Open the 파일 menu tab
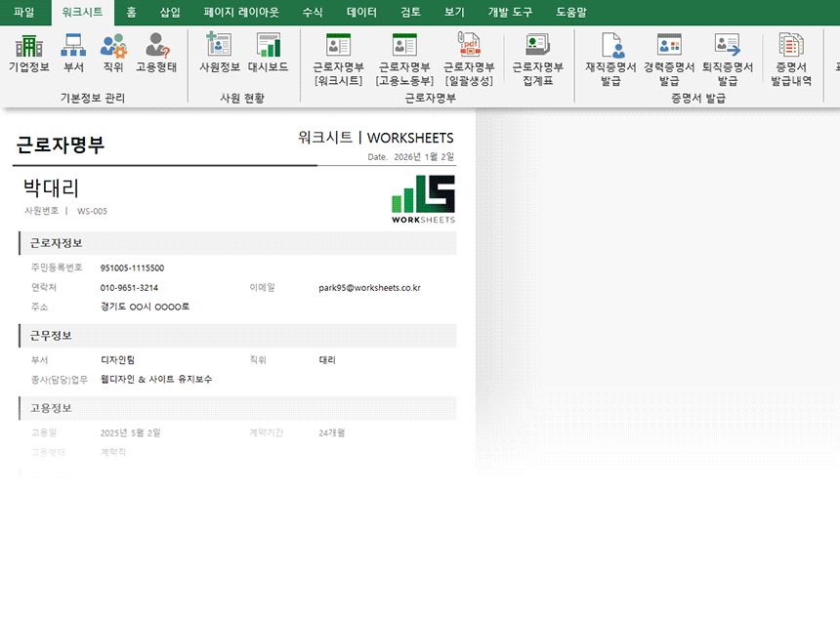The image size is (840, 618). [x=24, y=12]
